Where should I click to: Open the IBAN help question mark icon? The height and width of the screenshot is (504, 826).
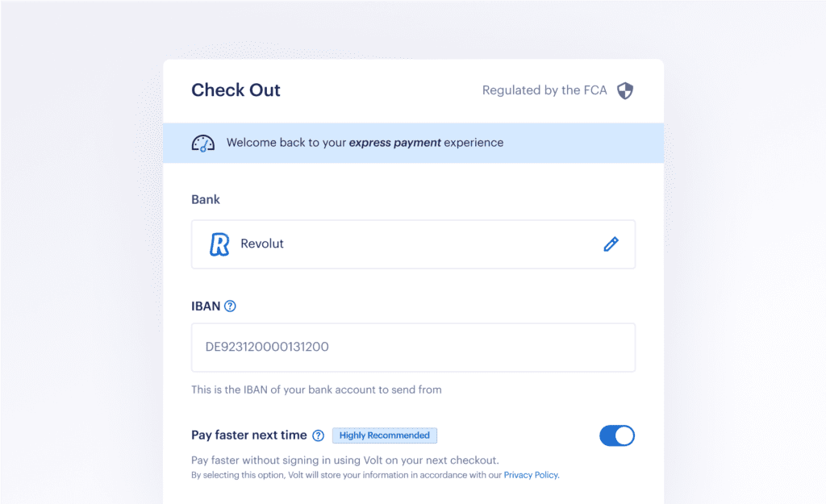coord(229,306)
